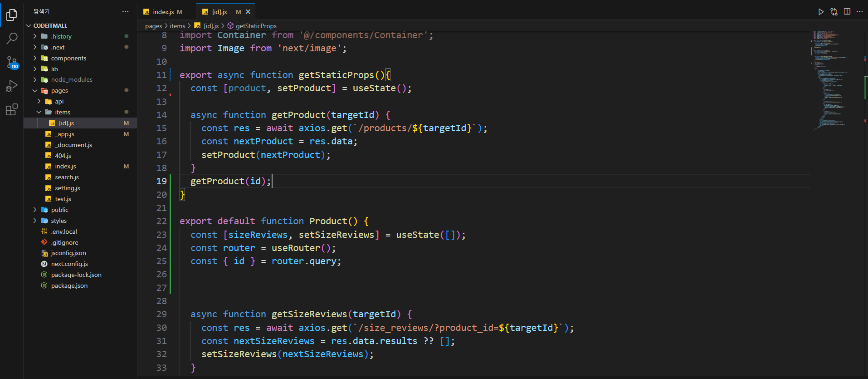Expand the styles folder
Image resolution: width=868 pixels, height=379 pixels.
pos(35,221)
